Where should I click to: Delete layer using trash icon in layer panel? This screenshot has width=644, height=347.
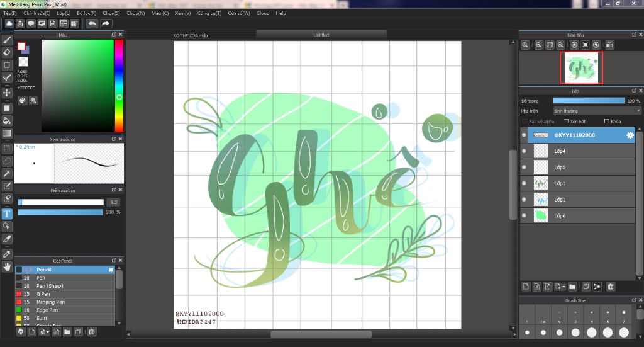pos(611,287)
